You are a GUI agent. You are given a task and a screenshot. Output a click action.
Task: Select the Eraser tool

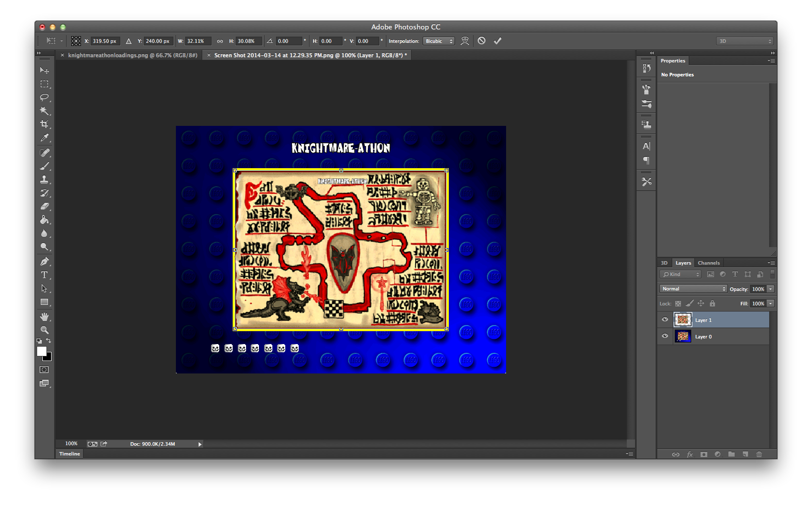(44, 206)
